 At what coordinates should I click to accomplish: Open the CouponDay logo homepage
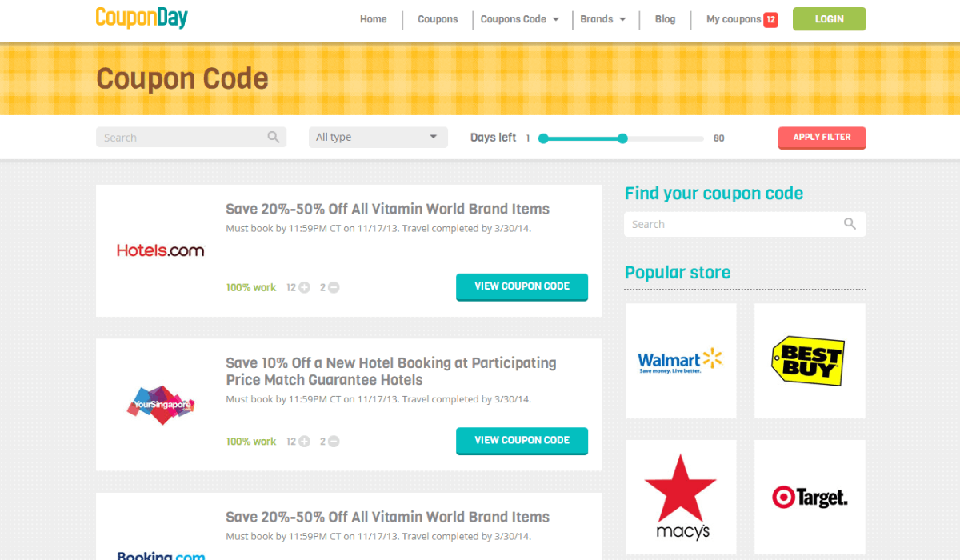click(x=142, y=18)
